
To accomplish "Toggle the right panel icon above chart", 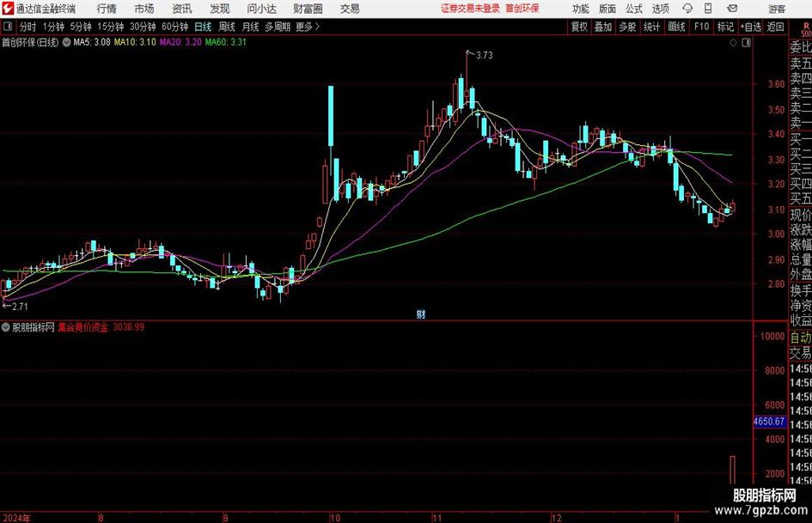I will [746, 43].
